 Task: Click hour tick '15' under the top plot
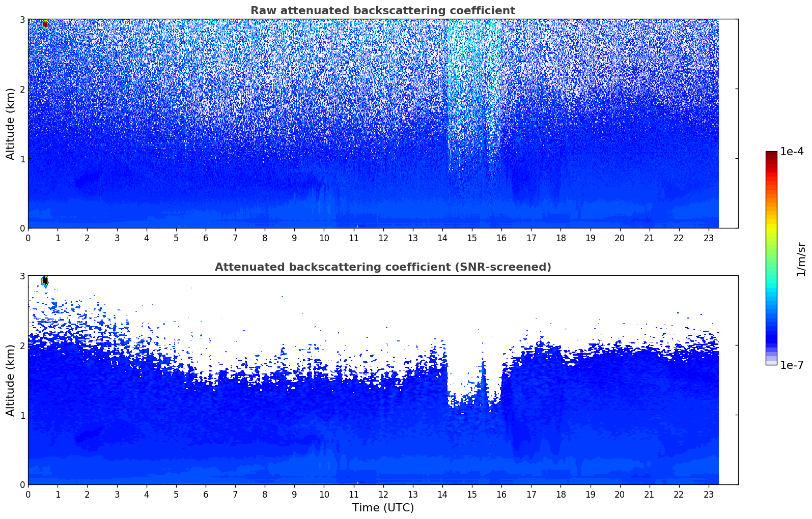[472, 238]
